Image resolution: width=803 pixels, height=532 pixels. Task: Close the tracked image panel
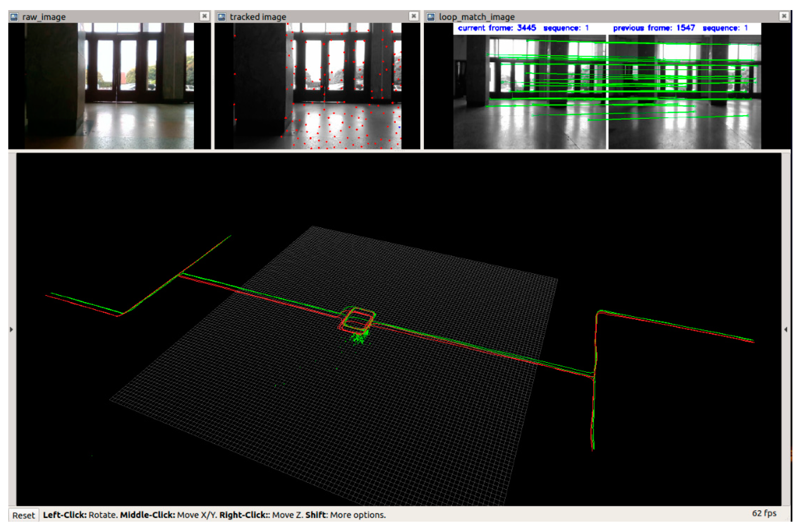(x=413, y=16)
